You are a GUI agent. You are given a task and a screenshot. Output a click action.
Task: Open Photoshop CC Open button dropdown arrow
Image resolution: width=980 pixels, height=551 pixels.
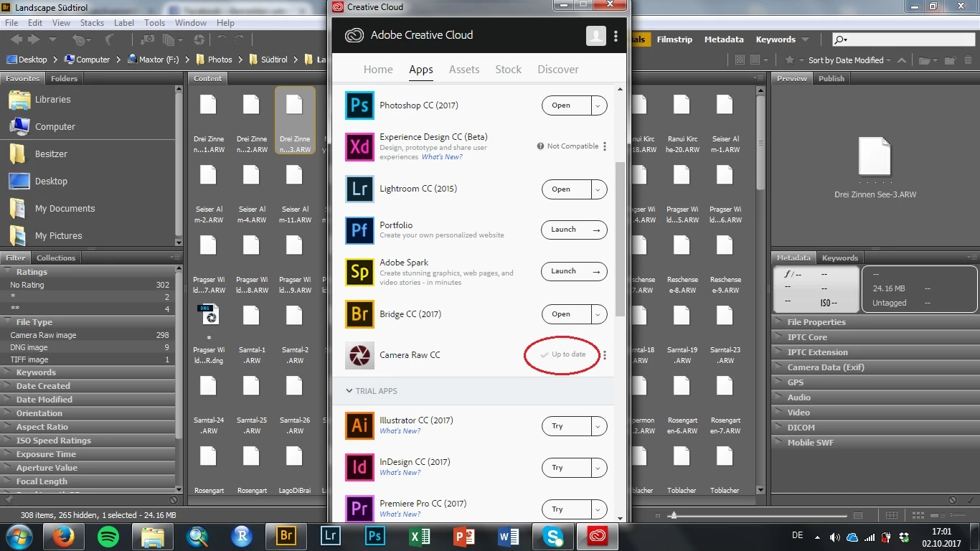598,105
